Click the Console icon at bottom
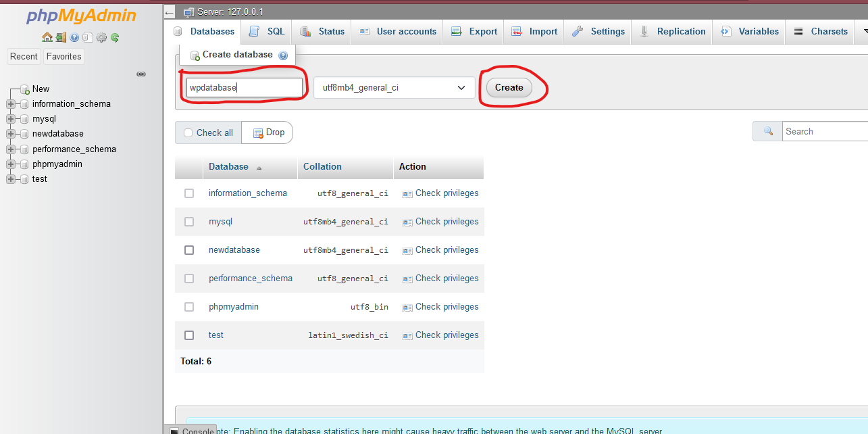The image size is (868, 434). click(174, 431)
